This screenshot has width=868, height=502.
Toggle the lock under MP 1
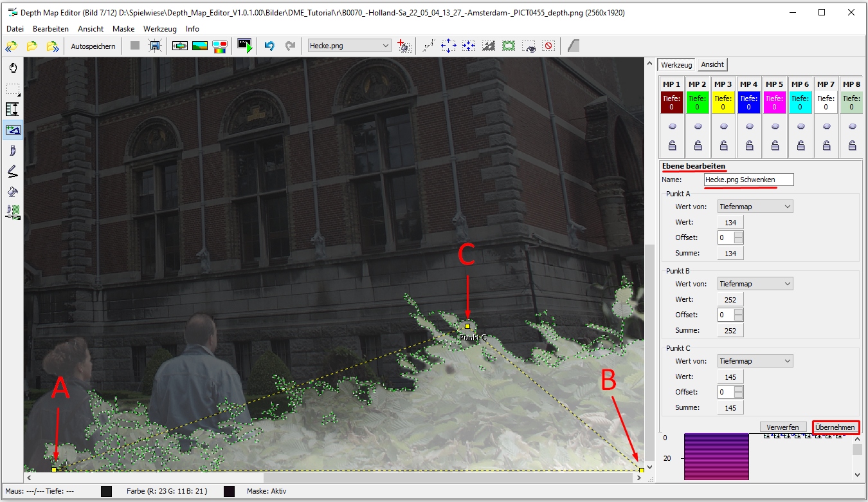pos(672,145)
